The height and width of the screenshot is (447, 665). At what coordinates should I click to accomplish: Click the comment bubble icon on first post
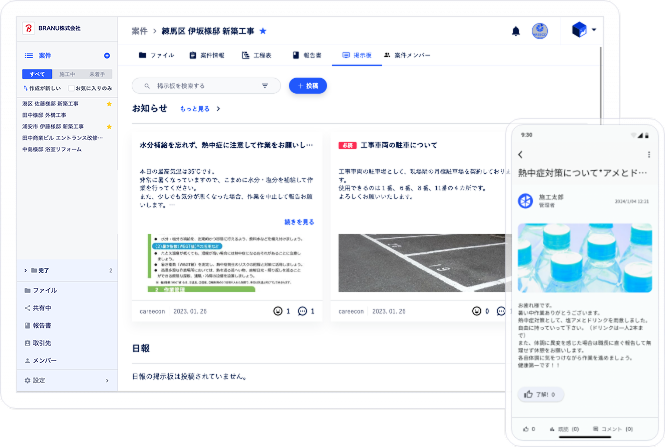[x=303, y=311]
